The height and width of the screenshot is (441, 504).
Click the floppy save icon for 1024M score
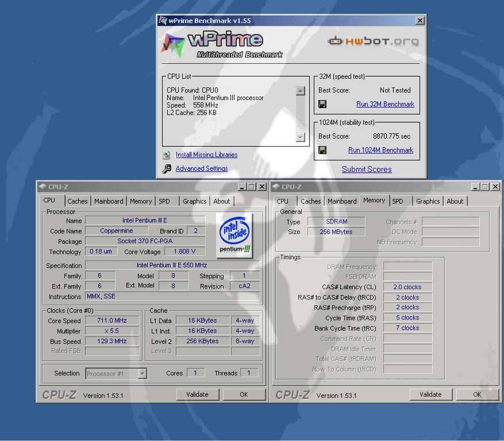pyautogui.click(x=322, y=150)
